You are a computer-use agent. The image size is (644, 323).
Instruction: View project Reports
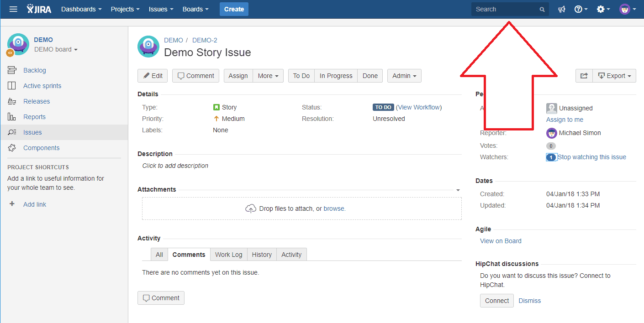coord(35,116)
